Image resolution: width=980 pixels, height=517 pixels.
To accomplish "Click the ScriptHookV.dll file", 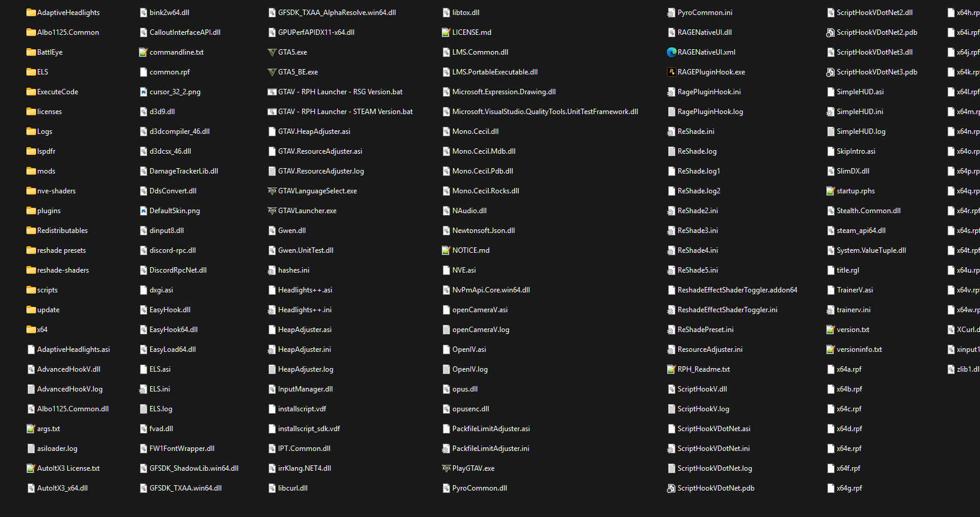I will pyautogui.click(x=697, y=389).
